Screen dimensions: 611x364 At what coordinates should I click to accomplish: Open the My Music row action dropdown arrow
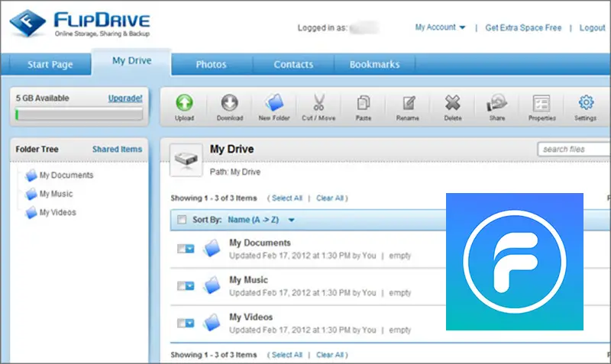pyautogui.click(x=189, y=286)
